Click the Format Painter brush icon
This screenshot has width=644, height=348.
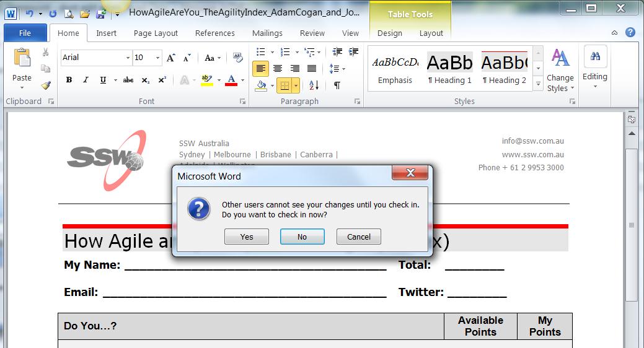(x=45, y=85)
